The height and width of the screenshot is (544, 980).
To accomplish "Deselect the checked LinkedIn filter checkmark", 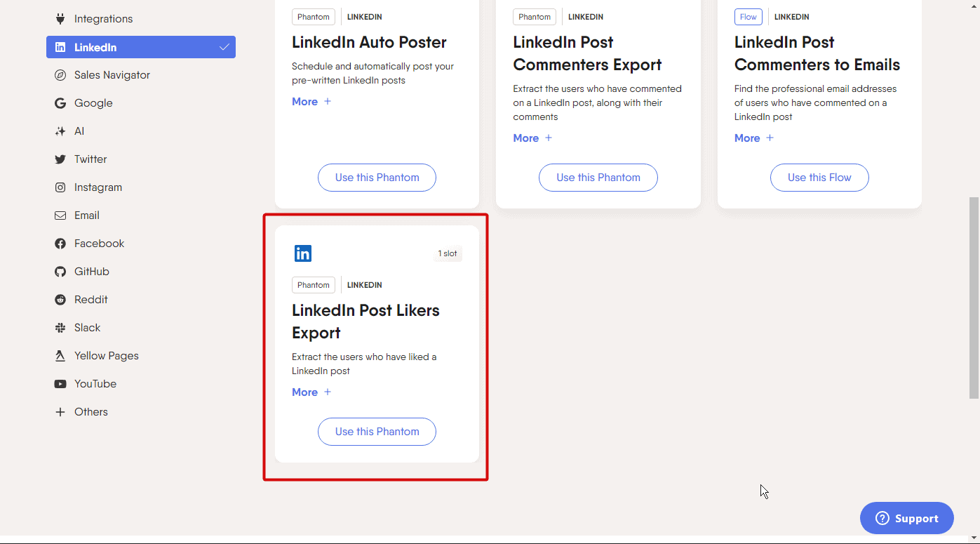I will click(224, 47).
